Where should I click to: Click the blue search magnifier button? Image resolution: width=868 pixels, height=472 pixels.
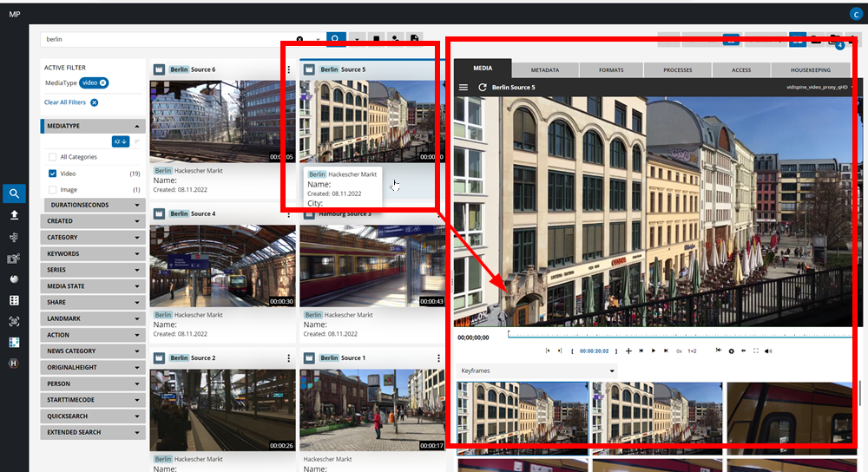coord(335,39)
